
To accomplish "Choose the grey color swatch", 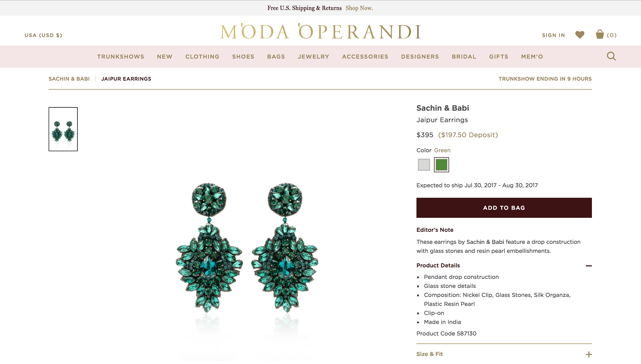I will point(424,165).
